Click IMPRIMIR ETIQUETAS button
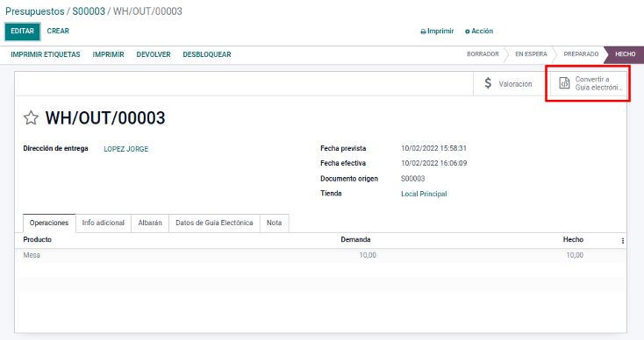644x340 pixels. point(46,54)
